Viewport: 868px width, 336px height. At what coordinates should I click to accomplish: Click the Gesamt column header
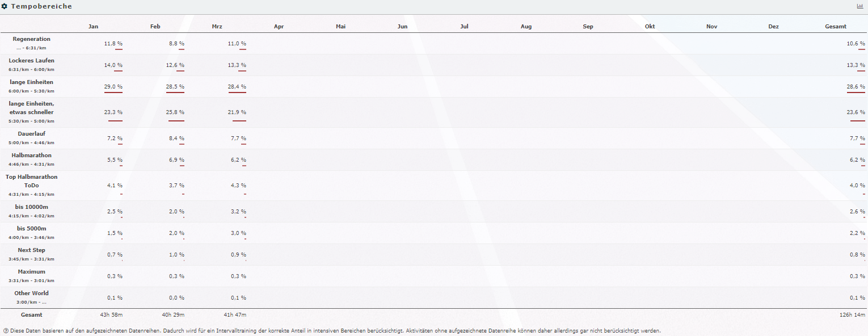(x=836, y=27)
